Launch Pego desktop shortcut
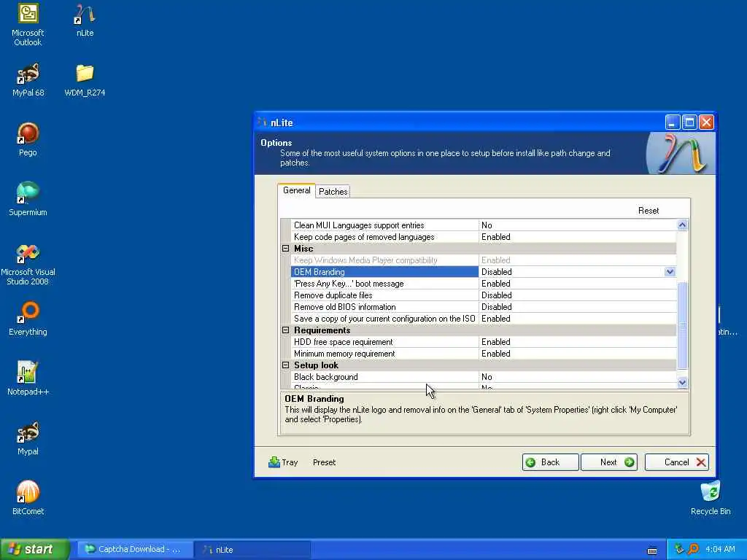 coord(28,139)
